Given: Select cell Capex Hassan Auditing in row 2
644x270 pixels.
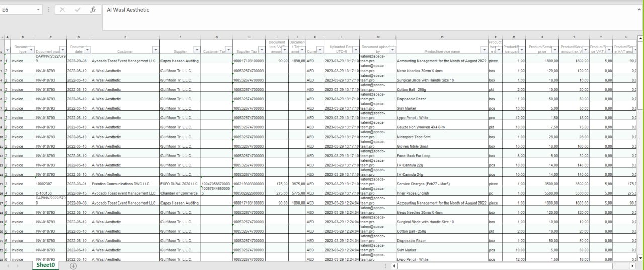Looking at the screenshot, I should click(180, 58).
